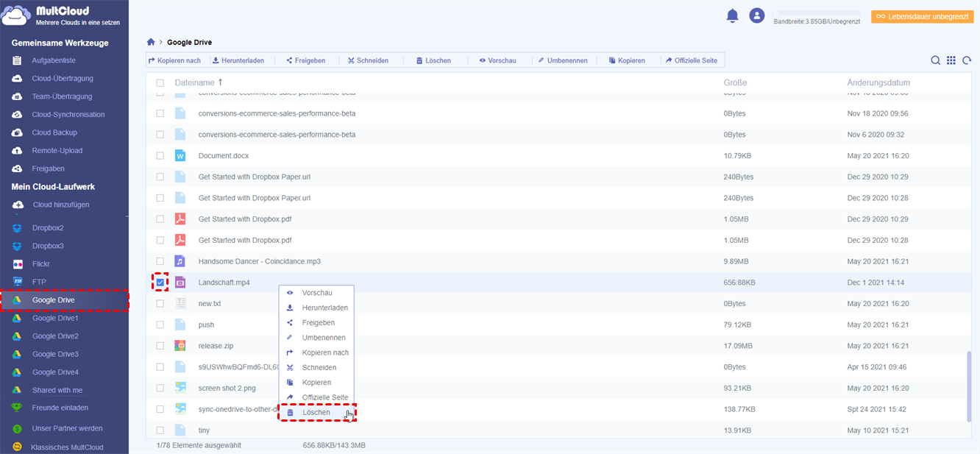This screenshot has height=454, width=980.
Task: Choose Schneiden in the context menu
Action: (x=317, y=368)
